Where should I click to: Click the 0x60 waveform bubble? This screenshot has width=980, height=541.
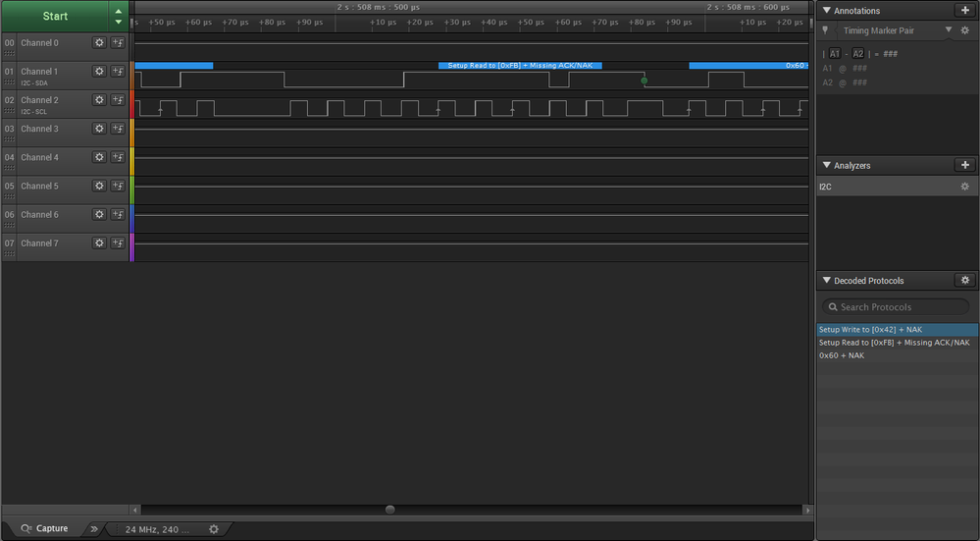pos(748,65)
